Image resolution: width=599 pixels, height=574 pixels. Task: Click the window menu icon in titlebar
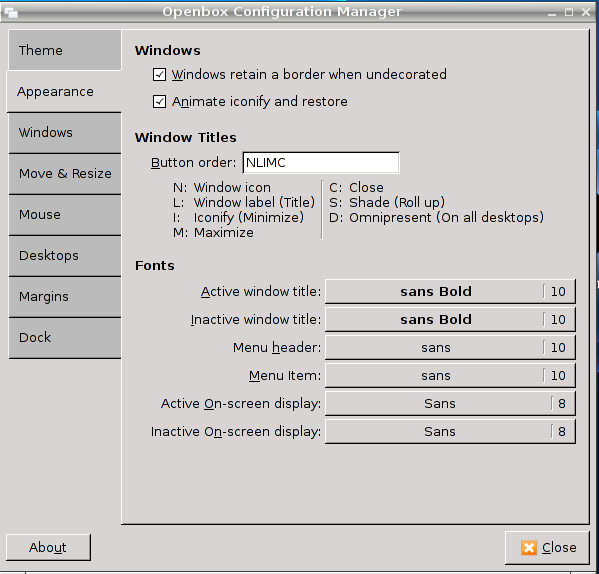pos(11,12)
